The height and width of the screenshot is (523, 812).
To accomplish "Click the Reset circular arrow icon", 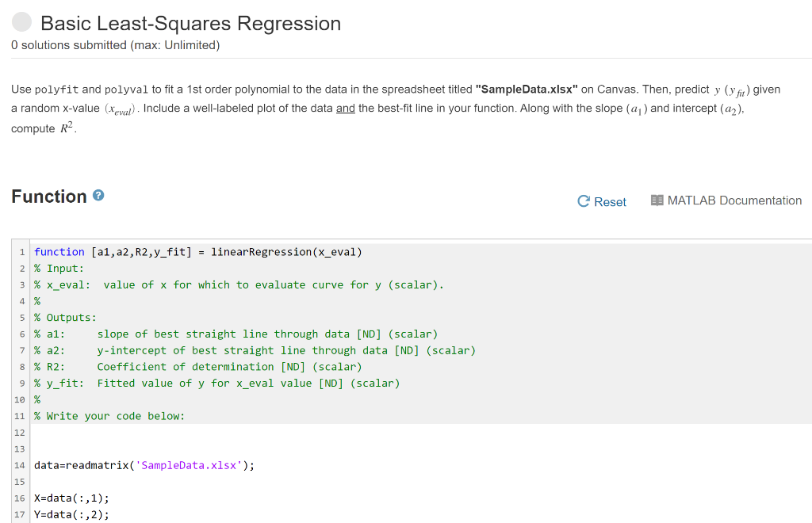I will pos(583,201).
